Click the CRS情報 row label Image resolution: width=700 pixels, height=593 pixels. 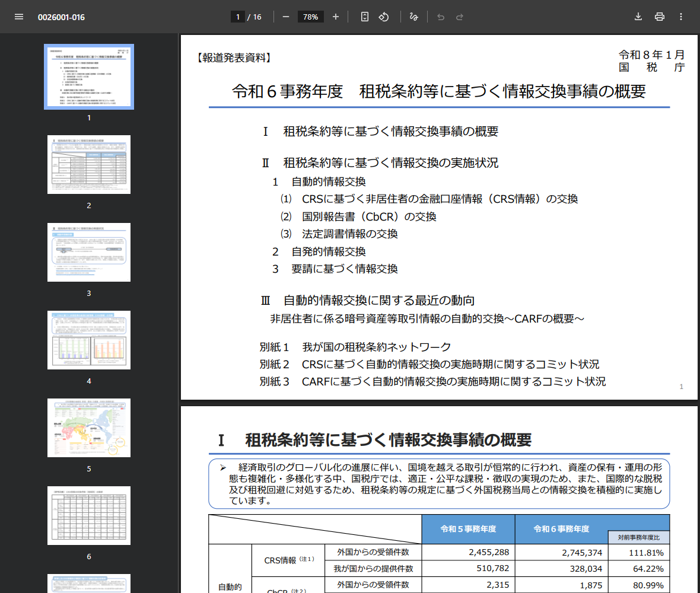point(289,560)
